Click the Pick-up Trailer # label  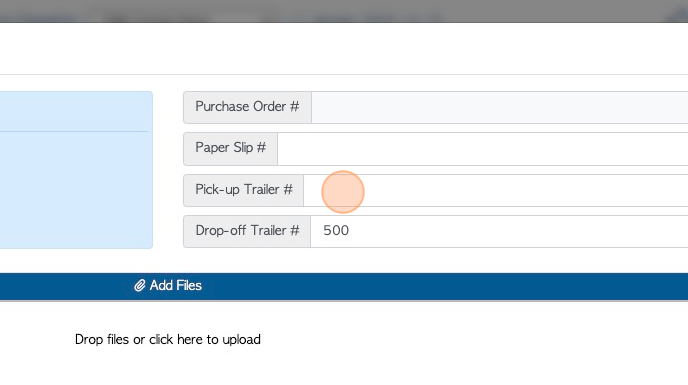click(244, 190)
